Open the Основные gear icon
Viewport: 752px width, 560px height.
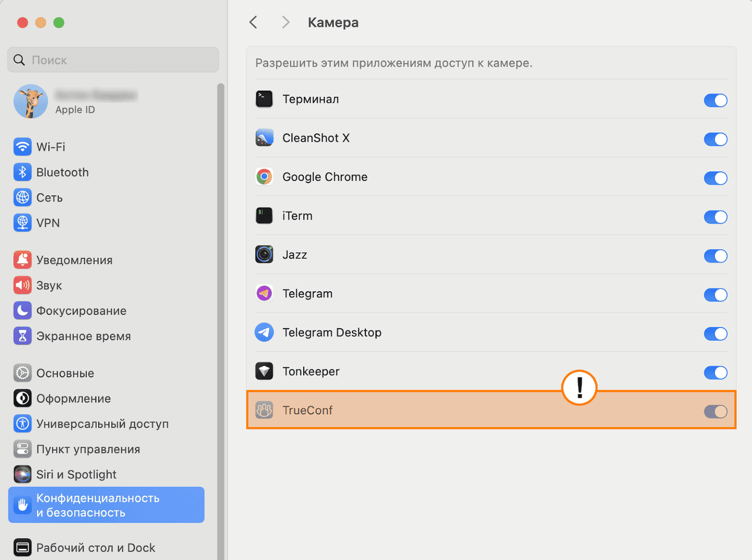click(22, 373)
